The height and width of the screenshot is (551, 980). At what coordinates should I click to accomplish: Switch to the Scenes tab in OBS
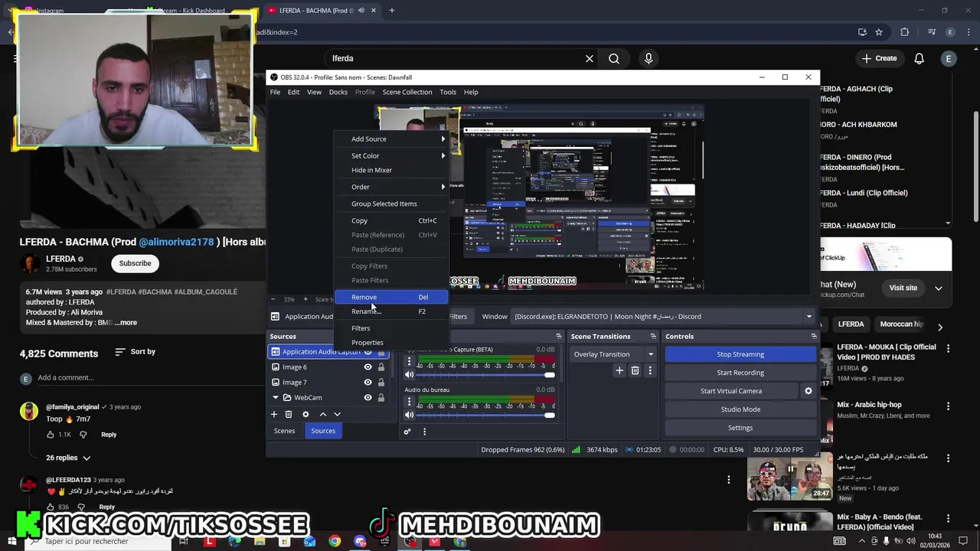click(284, 431)
